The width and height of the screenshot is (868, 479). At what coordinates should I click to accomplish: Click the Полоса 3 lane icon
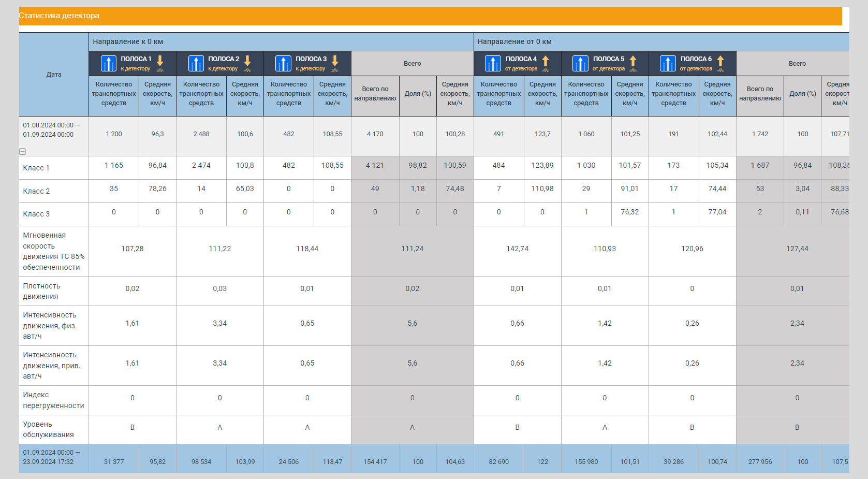point(283,63)
